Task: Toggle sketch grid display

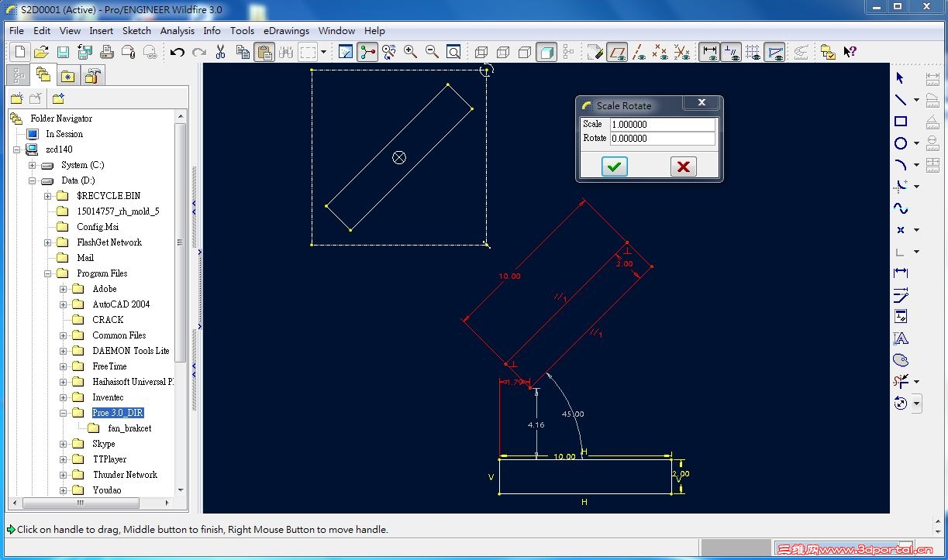Action: point(753,52)
